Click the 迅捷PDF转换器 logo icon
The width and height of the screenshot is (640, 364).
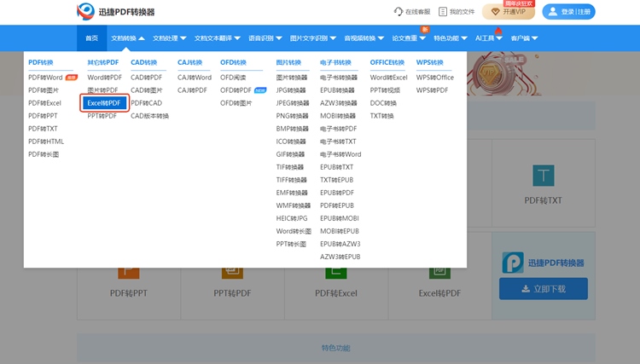point(85,11)
